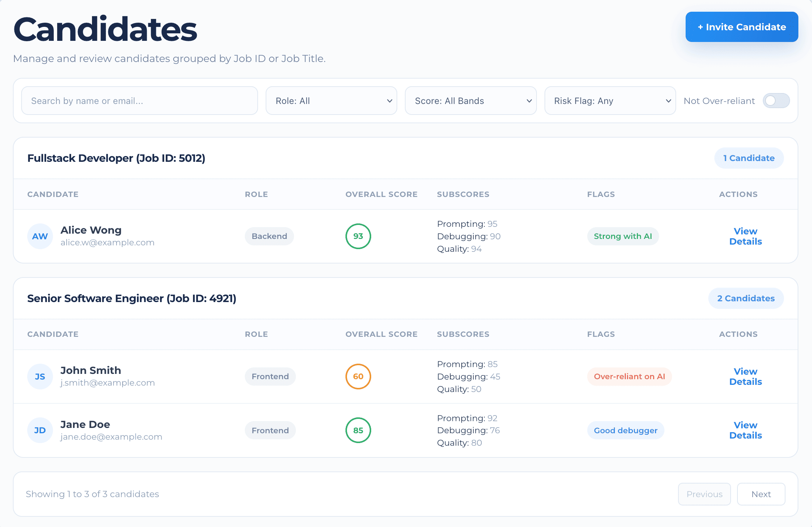Click Jane Doe's JD avatar circle
Screen dimensions: 812x527
click(40, 430)
